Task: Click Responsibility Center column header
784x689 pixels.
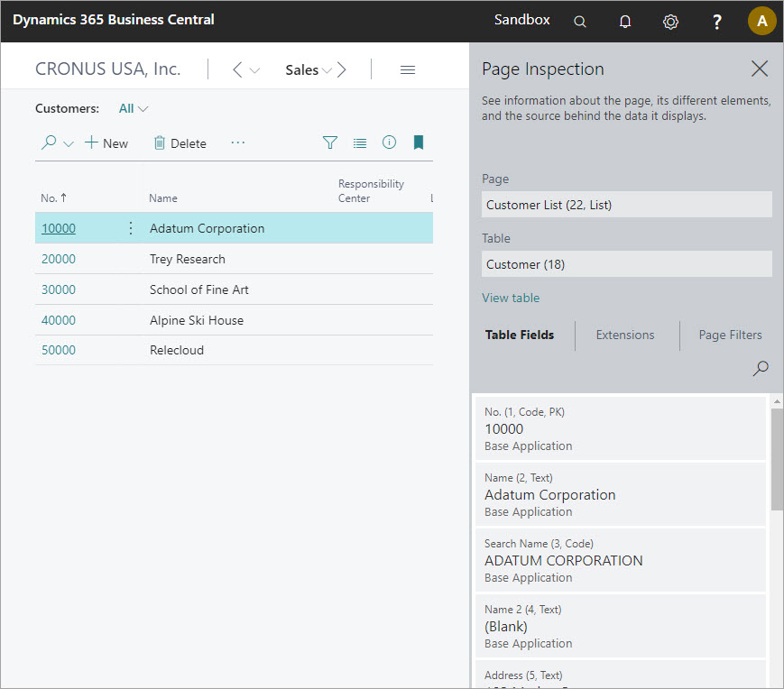Action: 371,191
